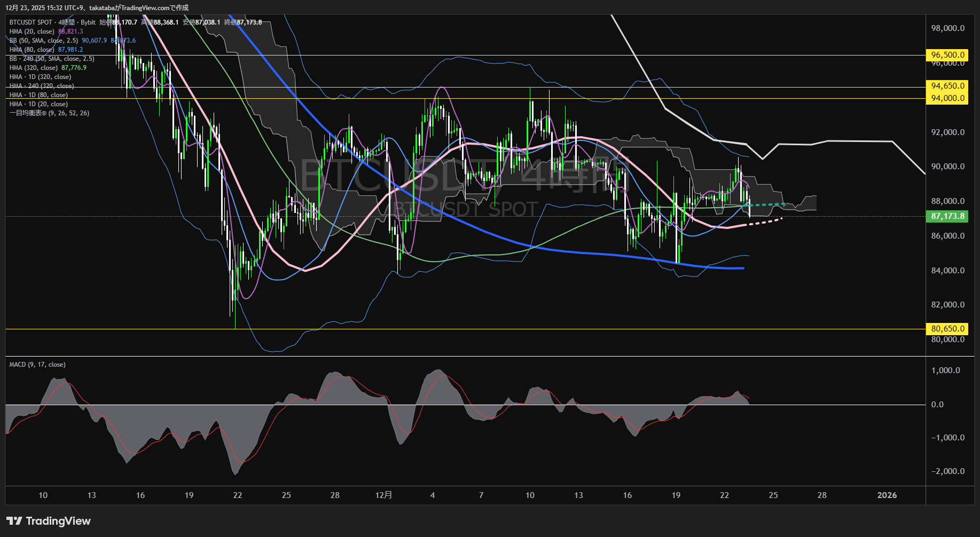
Task: Click the HMA (80, close) legend entry
Action: tap(32, 50)
